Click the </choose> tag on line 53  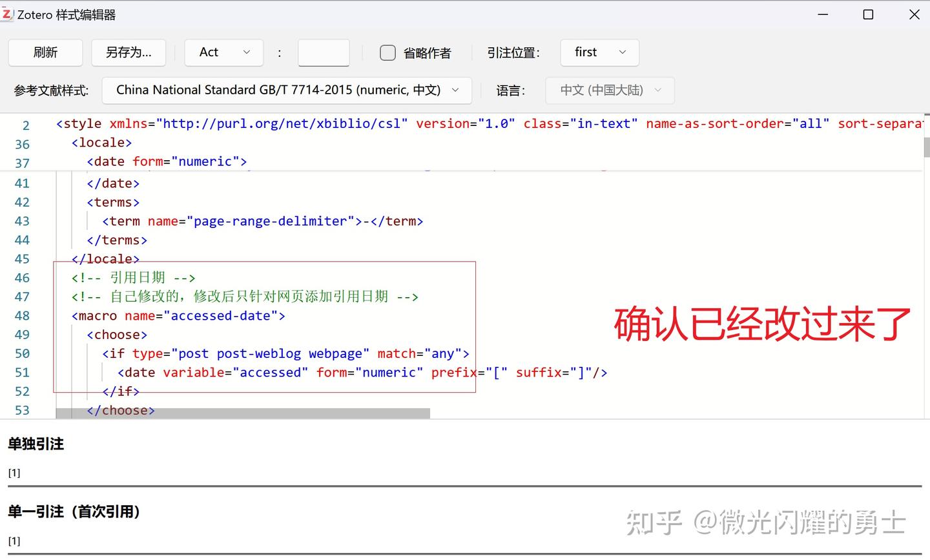tap(121, 410)
